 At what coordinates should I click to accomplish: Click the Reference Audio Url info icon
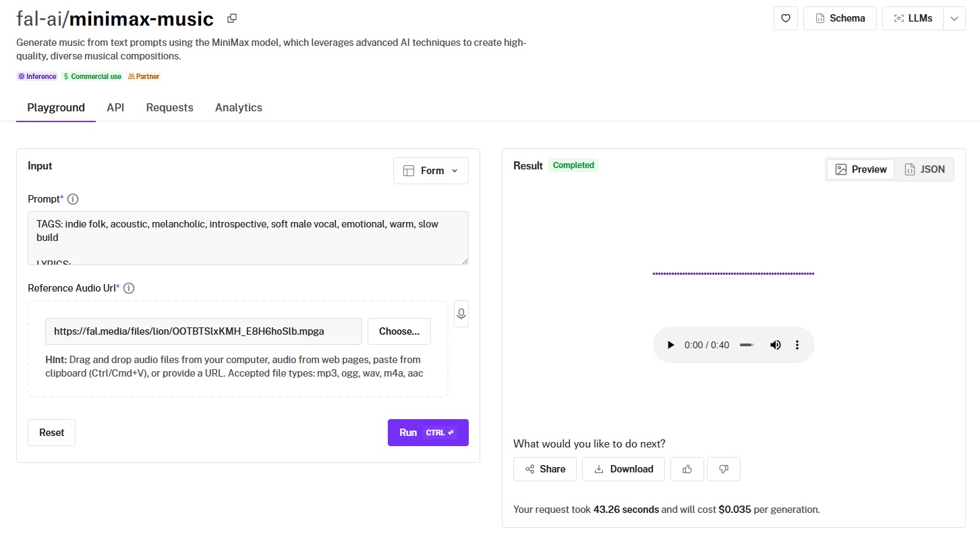[129, 288]
